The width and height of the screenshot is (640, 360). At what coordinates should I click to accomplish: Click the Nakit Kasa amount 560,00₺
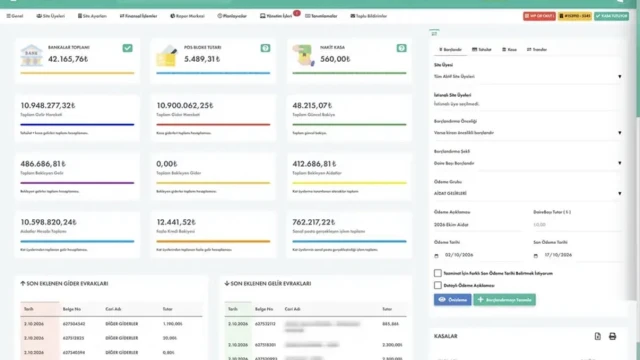click(335, 59)
